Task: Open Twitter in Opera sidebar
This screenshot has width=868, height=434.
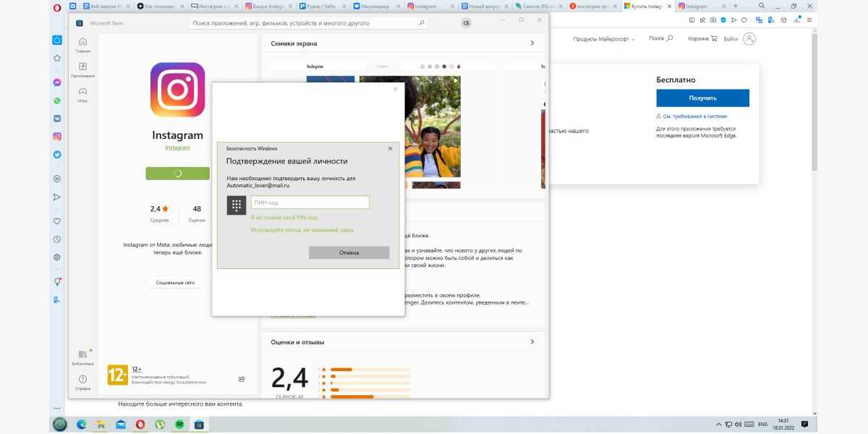Action: coord(57,154)
